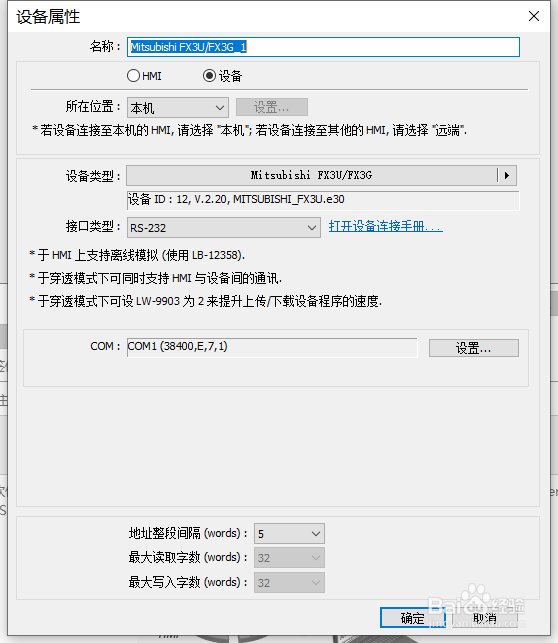
Task: Open the 所在位置 dropdown showing 本机
Action: tap(178, 108)
